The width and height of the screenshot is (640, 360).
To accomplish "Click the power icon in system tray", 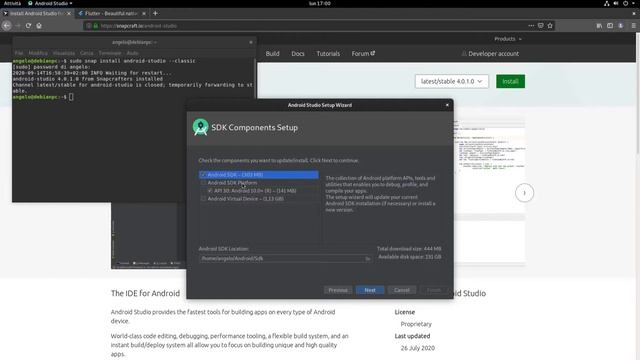I will (x=625, y=3).
